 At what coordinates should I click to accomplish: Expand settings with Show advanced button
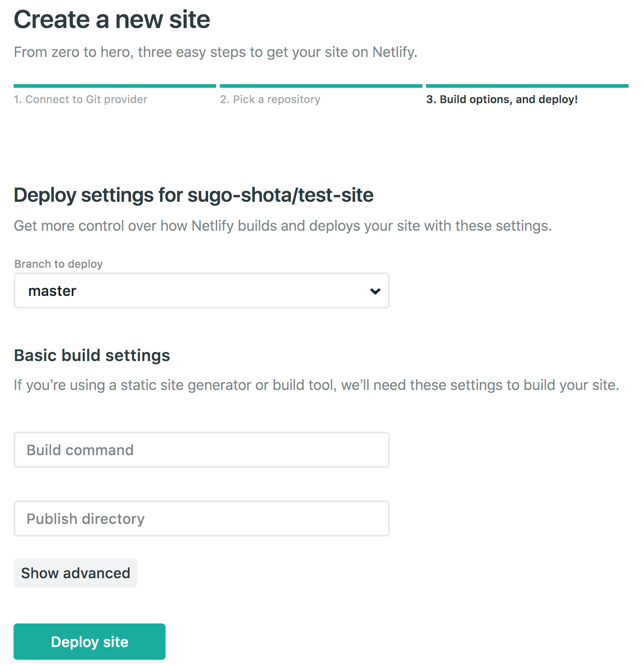click(76, 573)
